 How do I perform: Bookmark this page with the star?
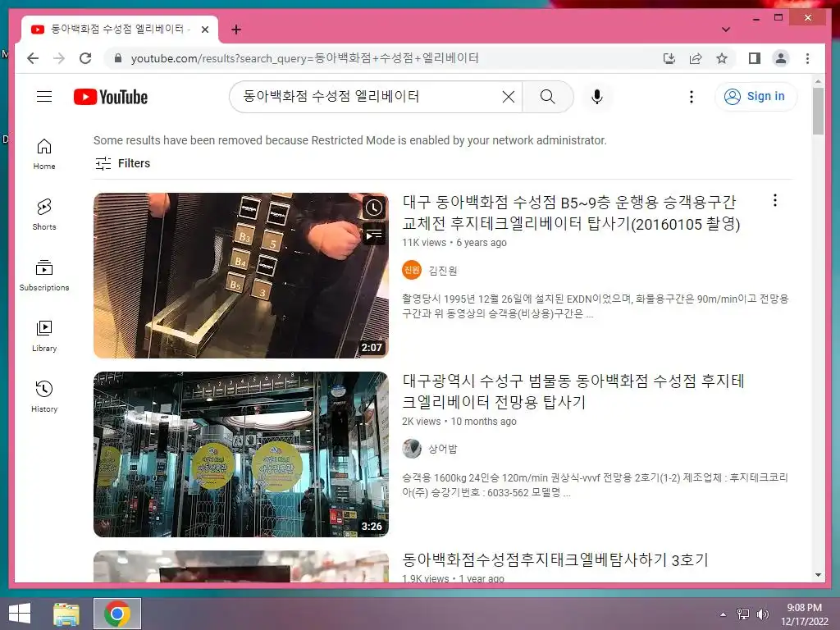coord(722,58)
